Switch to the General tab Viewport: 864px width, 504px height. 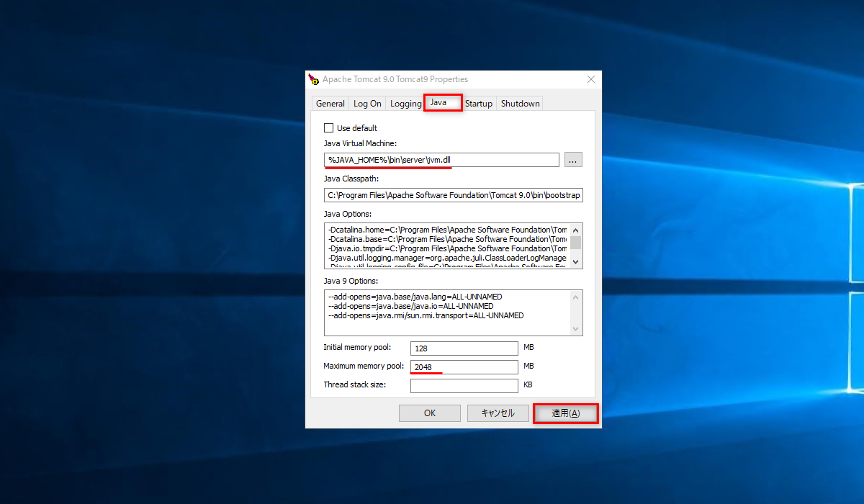[x=330, y=104]
